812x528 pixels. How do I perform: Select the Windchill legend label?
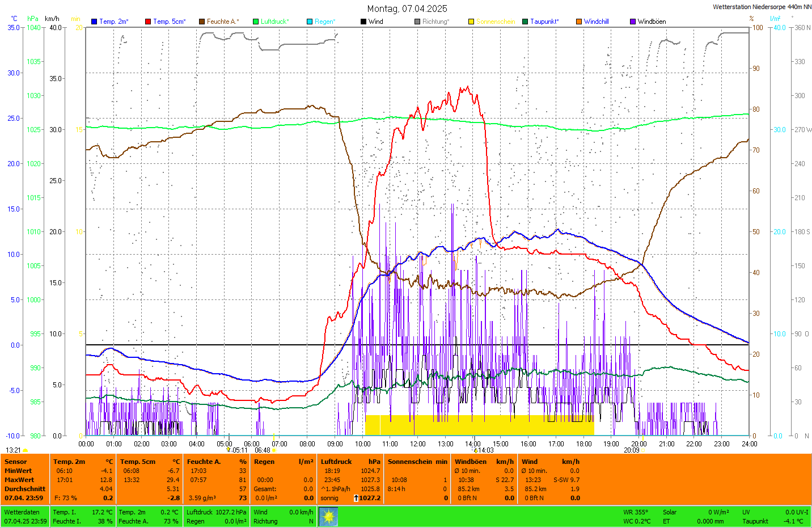pyautogui.click(x=596, y=22)
